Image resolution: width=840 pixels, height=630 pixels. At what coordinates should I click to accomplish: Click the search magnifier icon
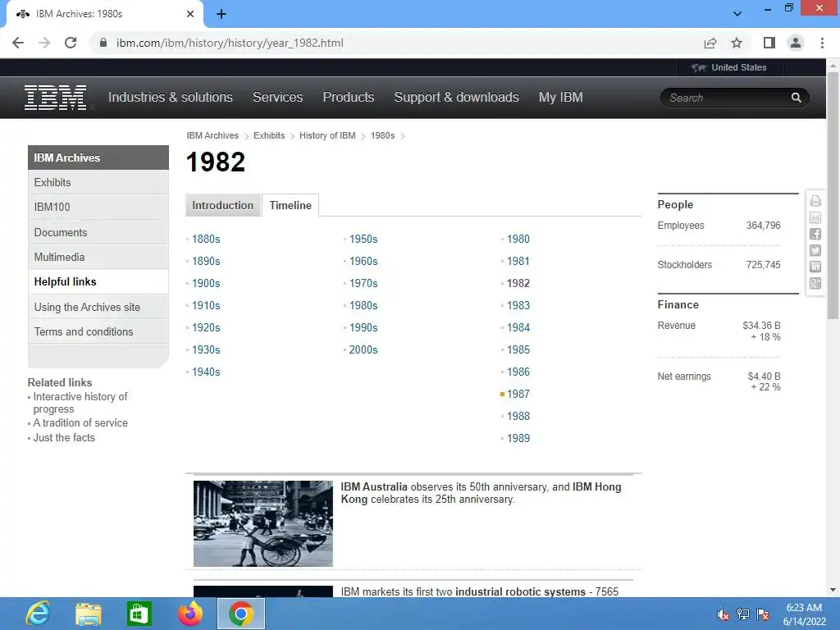(x=796, y=98)
